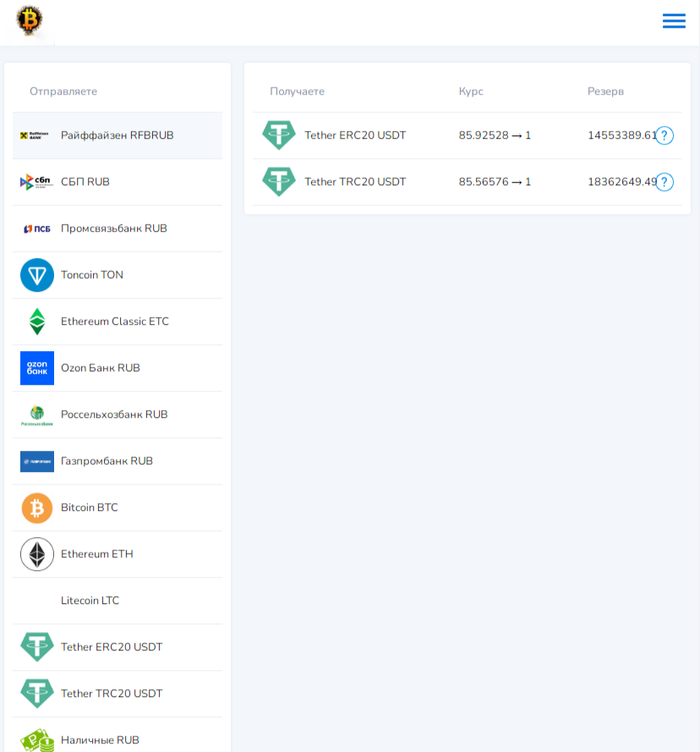
Task: Click the Отправляете column header
Action: 63,91
